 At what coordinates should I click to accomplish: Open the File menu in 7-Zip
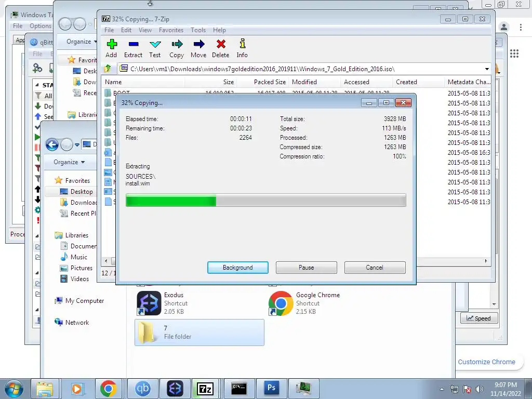click(109, 30)
